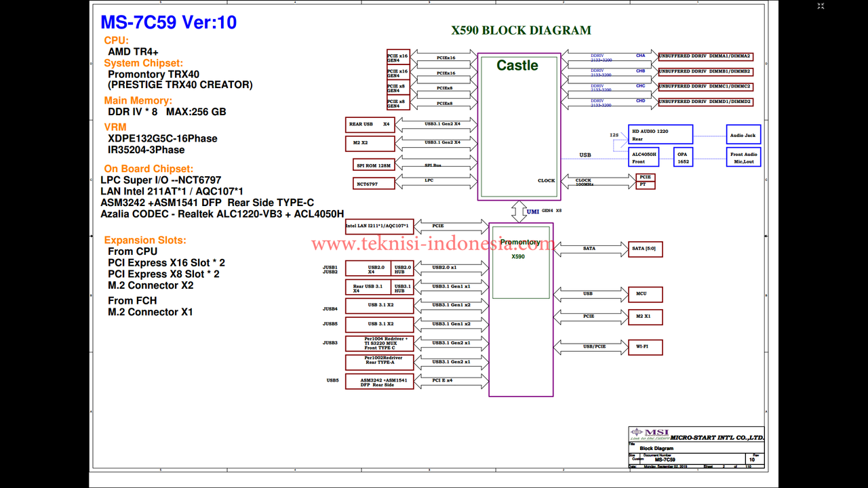Click "IR35204-3Phase" VRM line
Screen dimensions: 868x488
(x=146, y=150)
